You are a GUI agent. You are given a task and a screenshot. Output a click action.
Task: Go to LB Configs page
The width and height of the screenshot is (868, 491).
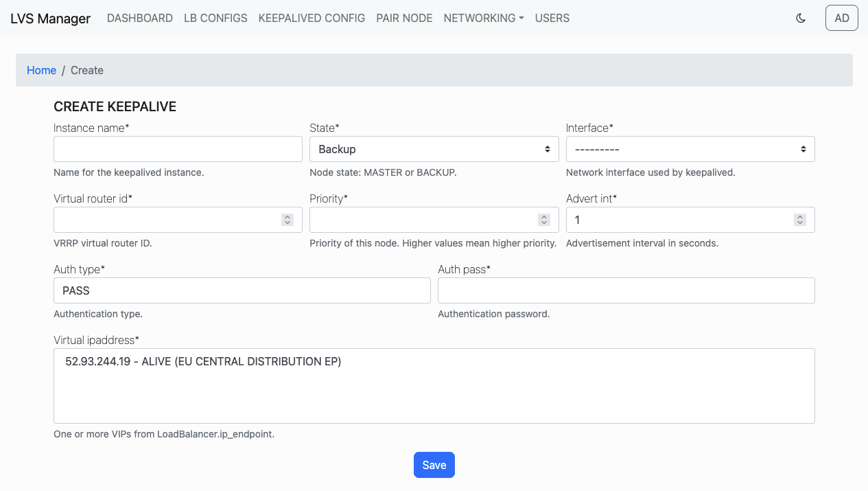coord(215,19)
